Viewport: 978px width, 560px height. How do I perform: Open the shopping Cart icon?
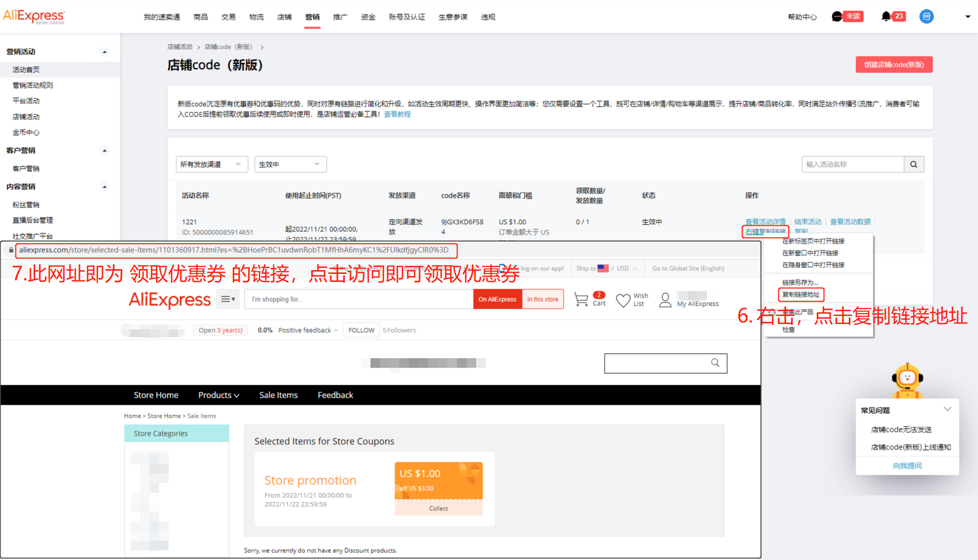[581, 299]
